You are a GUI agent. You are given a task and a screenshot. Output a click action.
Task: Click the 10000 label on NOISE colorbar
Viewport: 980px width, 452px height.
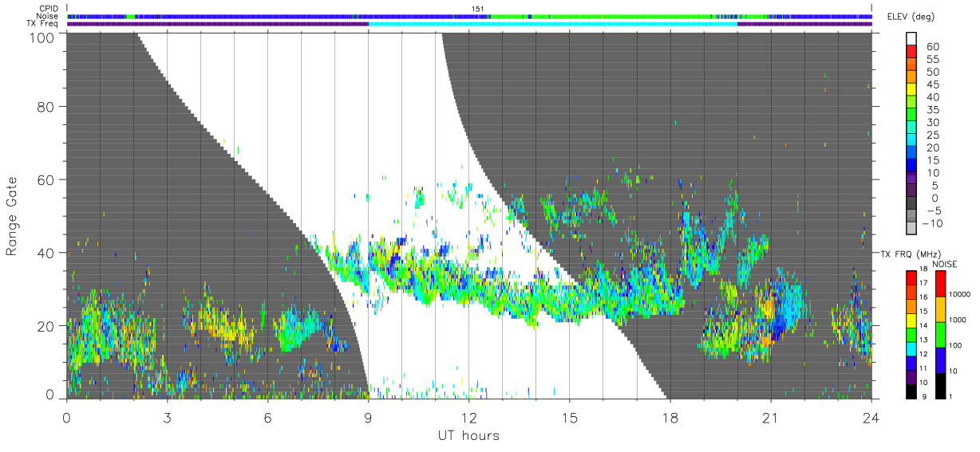[959, 295]
